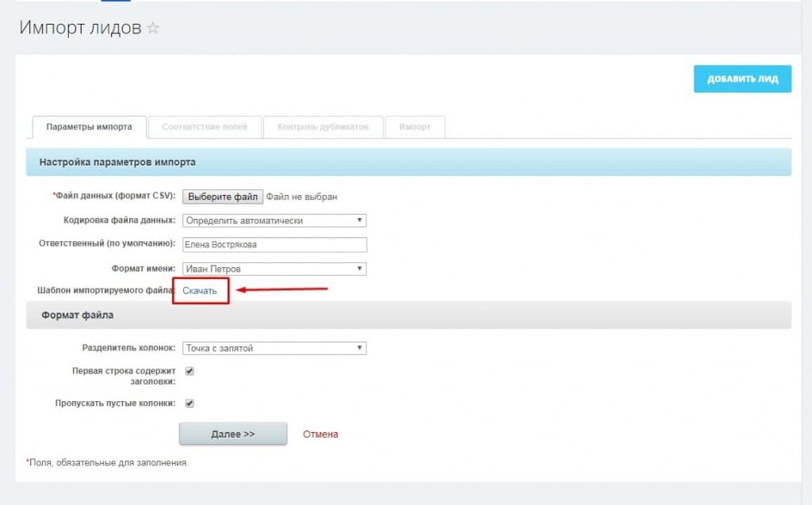812x505 pixels.
Task: Open the Соответствие полей tab
Action: coord(205,127)
